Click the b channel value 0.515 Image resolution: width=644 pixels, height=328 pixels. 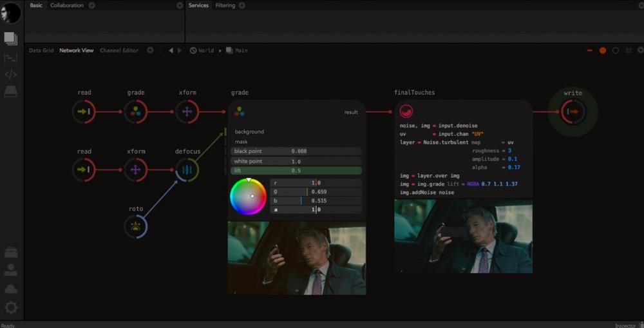[319, 201]
